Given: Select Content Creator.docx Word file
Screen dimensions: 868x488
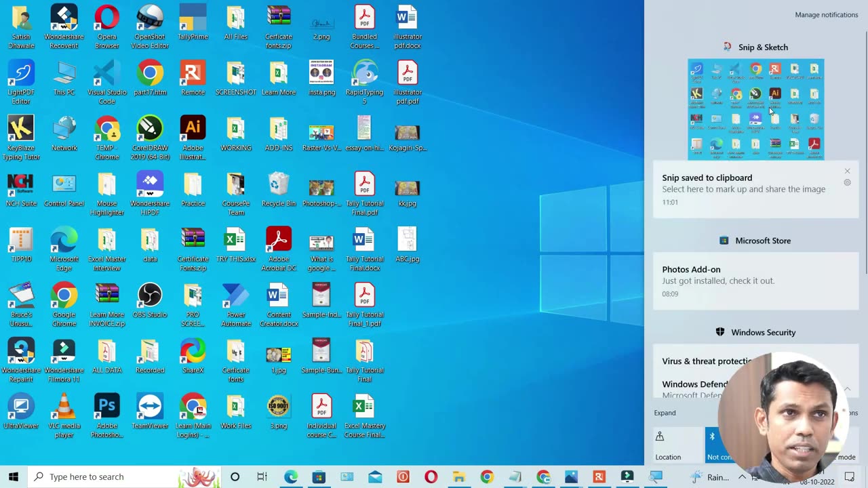Looking at the screenshot, I should (279, 305).
